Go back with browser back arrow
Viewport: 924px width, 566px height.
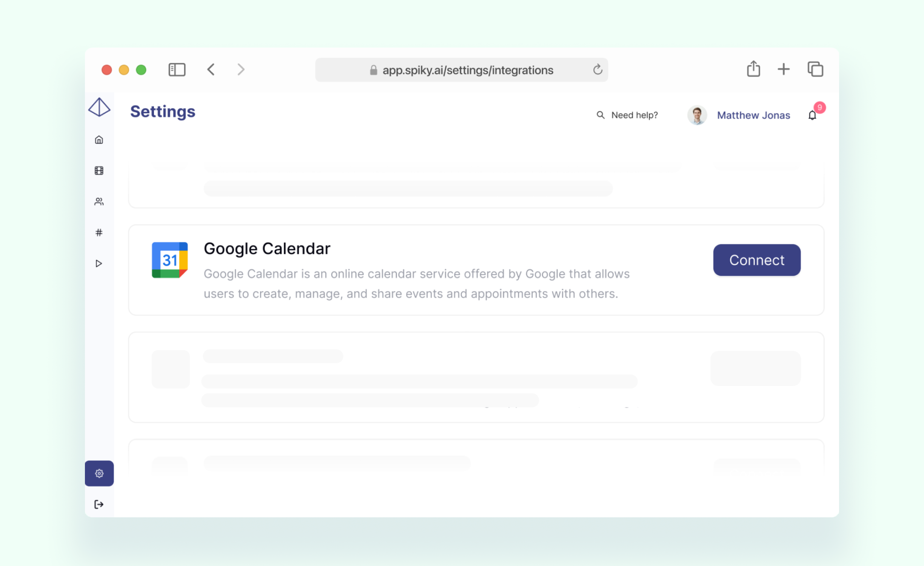(x=211, y=69)
